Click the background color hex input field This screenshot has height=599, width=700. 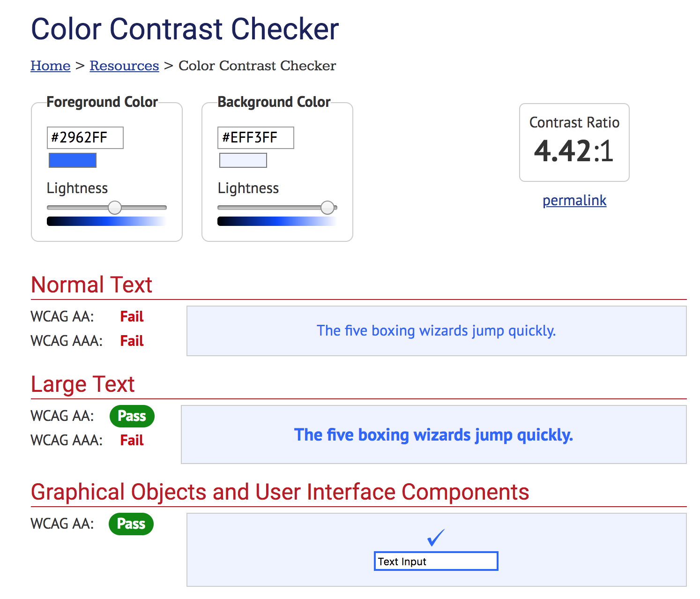(255, 137)
